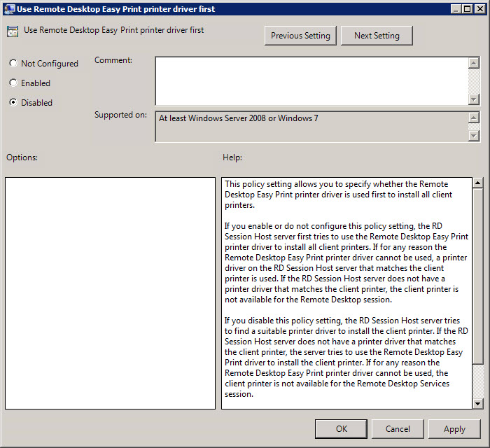Click the empty Options pane
Viewport: 490px width, 448px height.
pyautogui.click(x=110, y=293)
